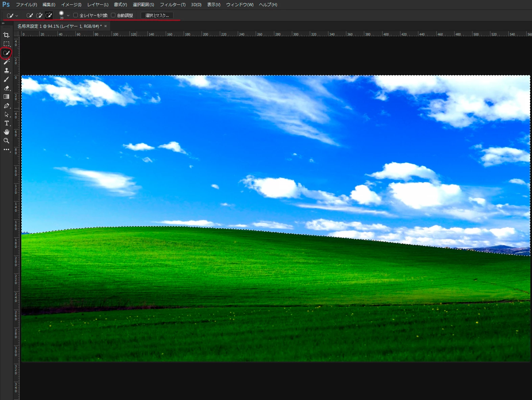Open the レイヤー(L) menu
The height and width of the screenshot is (400, 532).
[98, 5]
